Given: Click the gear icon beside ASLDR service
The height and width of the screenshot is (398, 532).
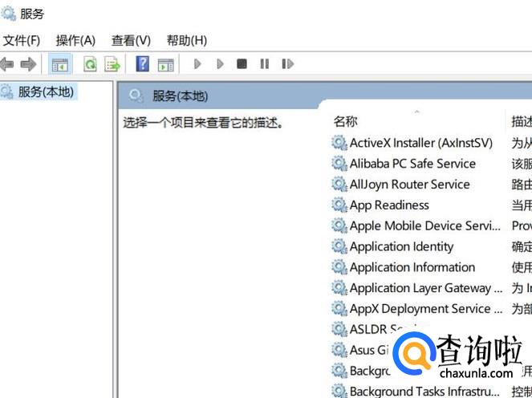Looking at the screenshot, I should click(x=339, y=329).
